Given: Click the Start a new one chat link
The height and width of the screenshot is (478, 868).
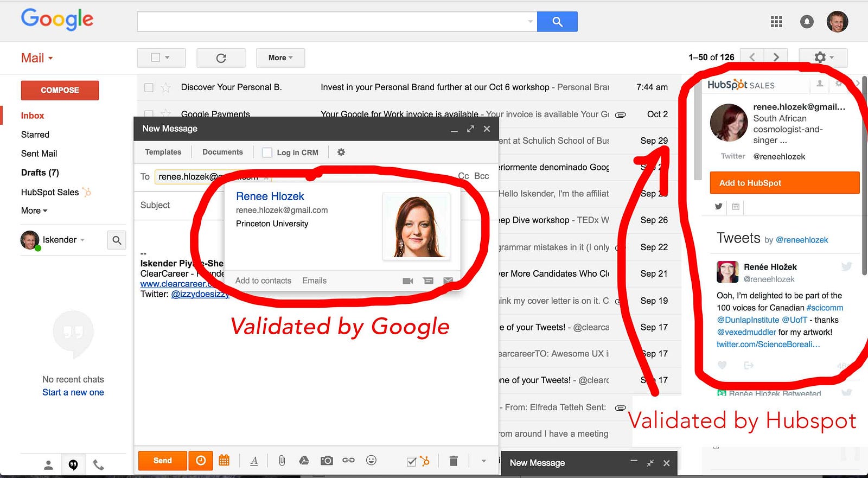Looking at the screenshot, I should point(73,392).
